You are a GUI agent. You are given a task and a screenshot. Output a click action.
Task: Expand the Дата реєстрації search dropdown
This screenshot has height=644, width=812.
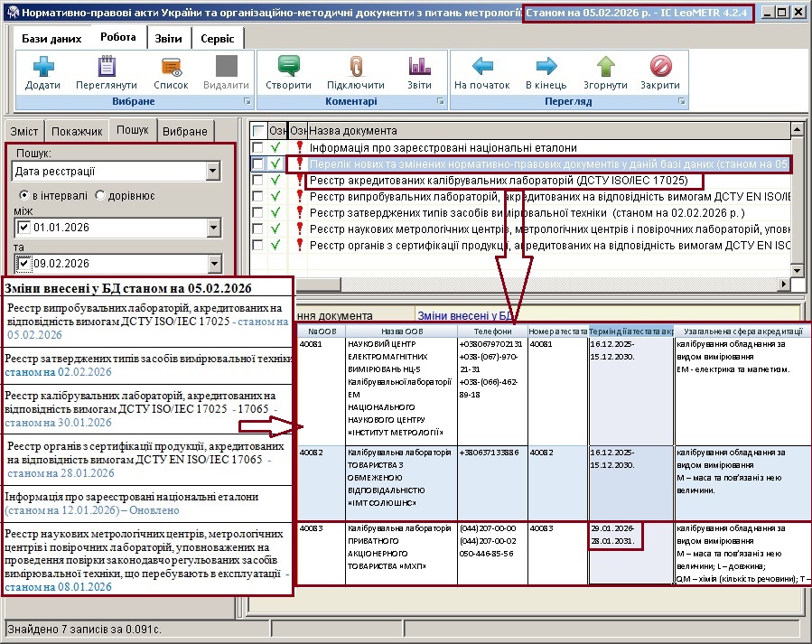(212, 172)
